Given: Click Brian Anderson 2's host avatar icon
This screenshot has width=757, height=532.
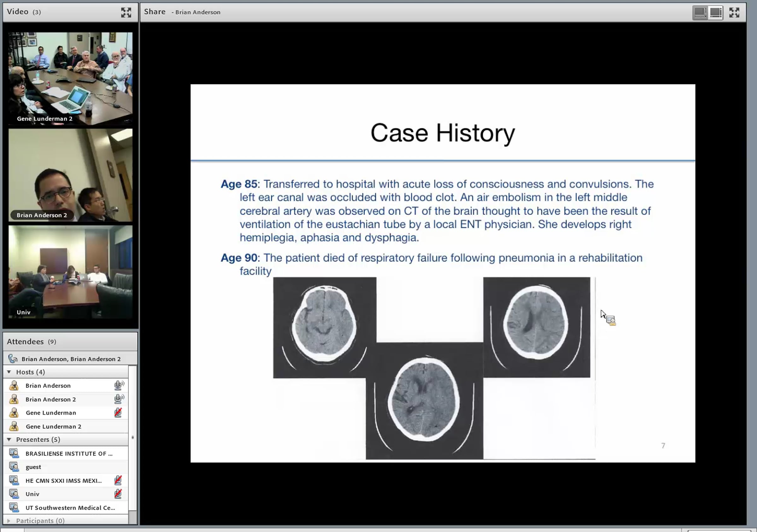Looking at the screenshot, I should [x=14, y=399].
